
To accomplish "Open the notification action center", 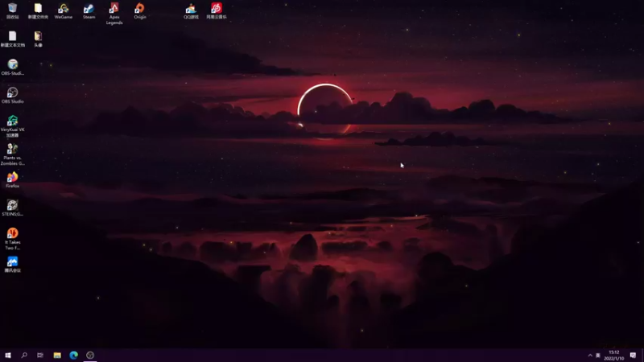I will [x=633, y=356].
